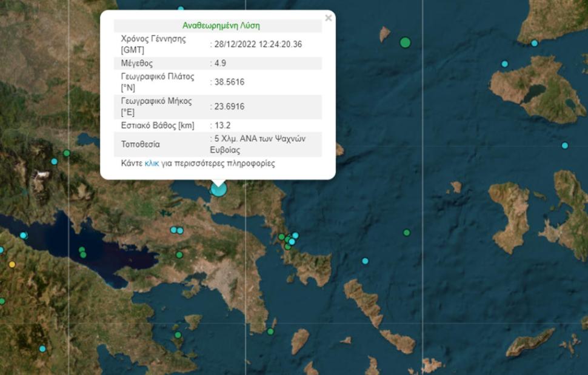
Task: Select the cyan marker in the gulf waters
Action: tap(23, 235)
